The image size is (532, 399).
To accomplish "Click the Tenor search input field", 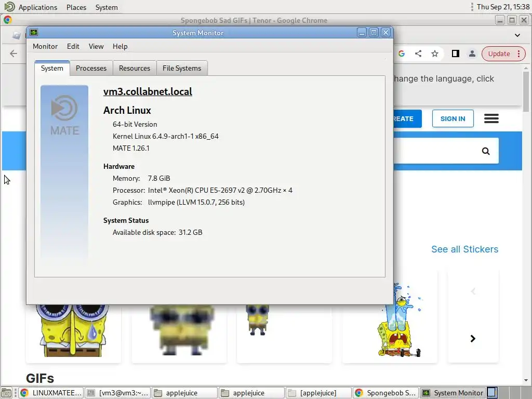I will [x=436, y=151].
